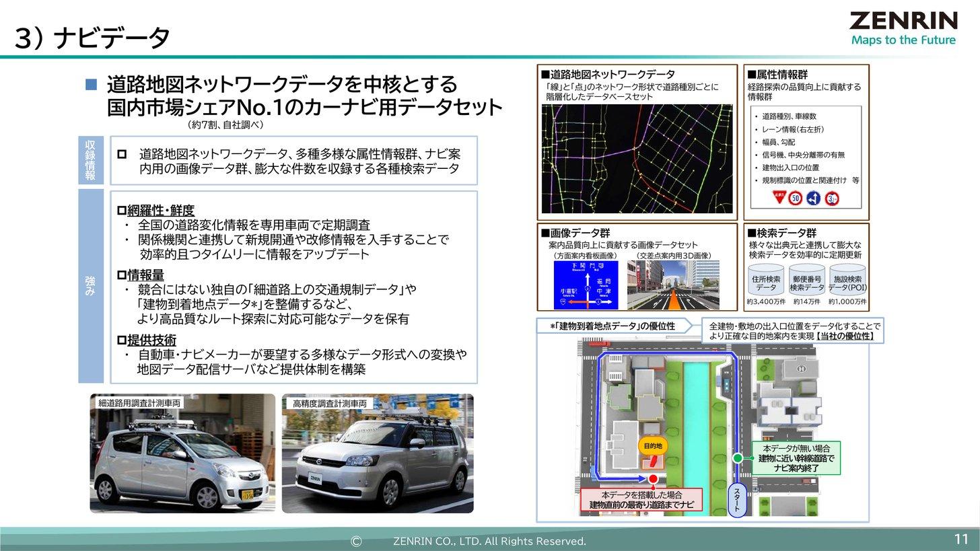Click the 情報量 heading
Viewport: 980px width, 551px height.
click(145, 275)
